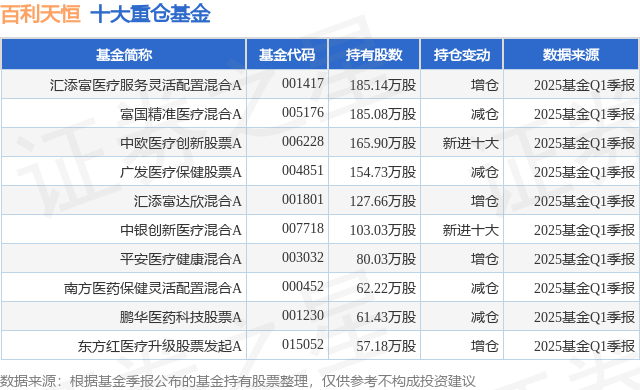
Task: Click the 百利天恒 title text
Action: pos(41,14)
